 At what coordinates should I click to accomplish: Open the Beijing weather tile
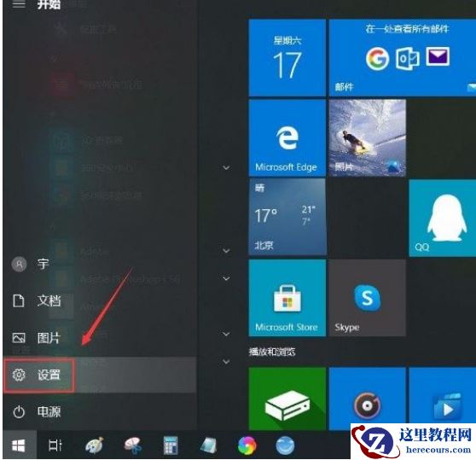[287, 217]
